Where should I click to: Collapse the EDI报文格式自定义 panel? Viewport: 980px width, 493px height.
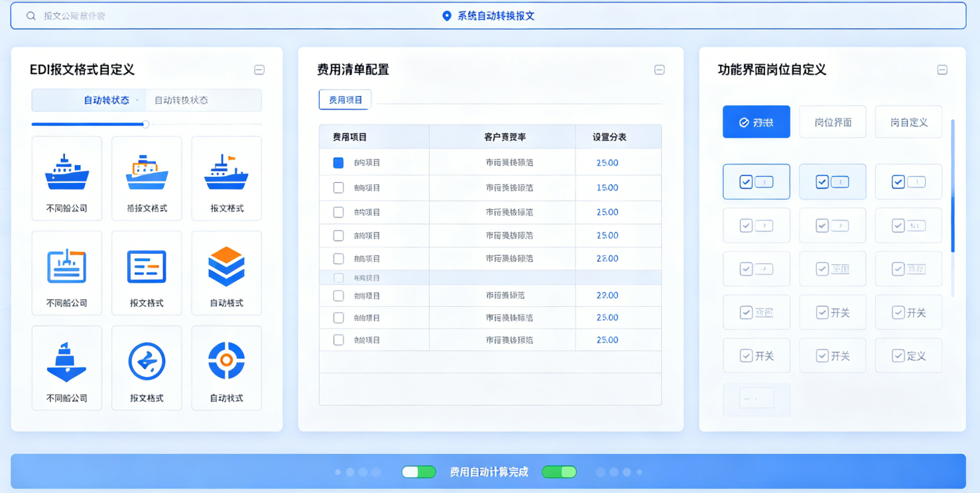[x=259, y=70]
